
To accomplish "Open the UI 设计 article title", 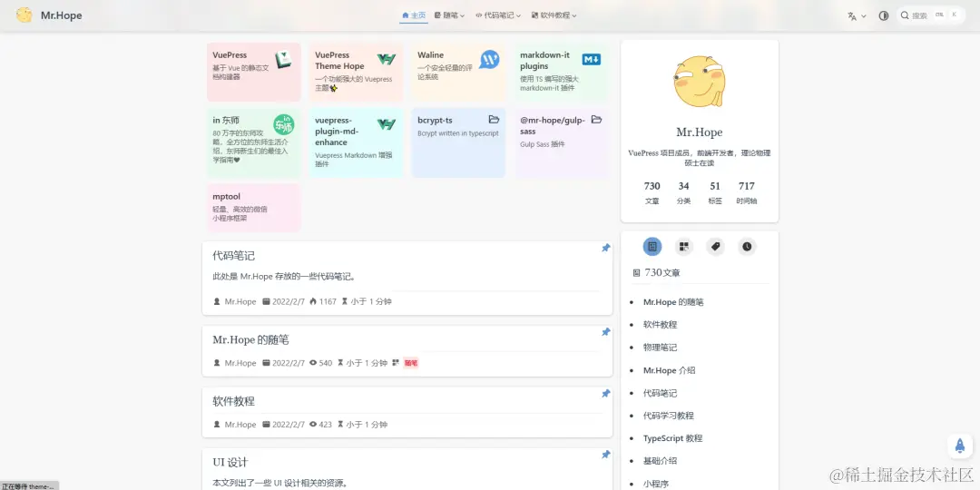I will [230, 463].
